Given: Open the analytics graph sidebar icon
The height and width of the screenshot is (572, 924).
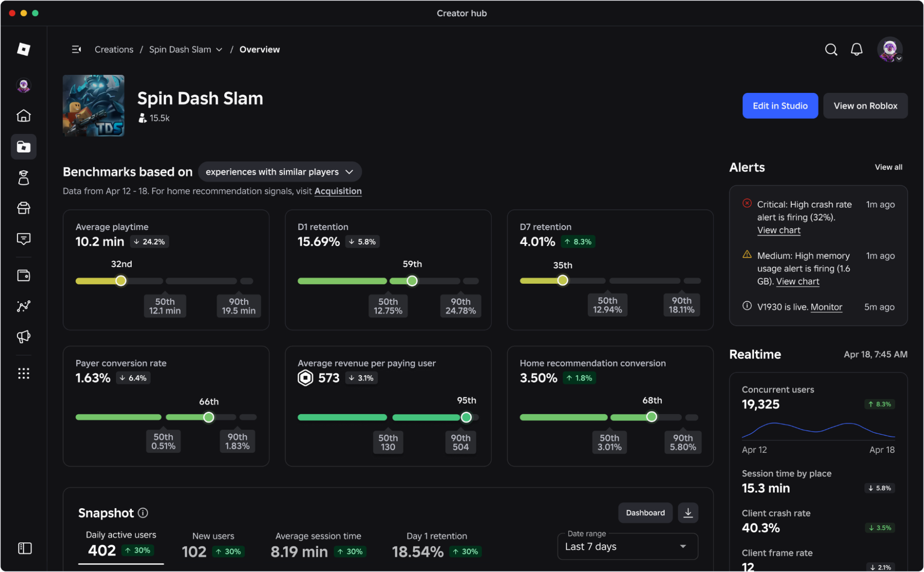Looking at the screenshot, I should [x=24, y=306].
